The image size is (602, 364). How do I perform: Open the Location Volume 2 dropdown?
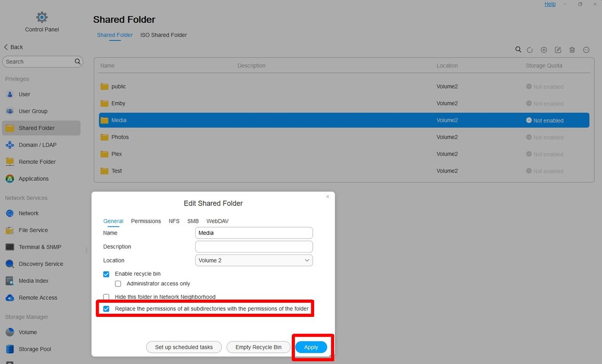click(x=254, y=260)
